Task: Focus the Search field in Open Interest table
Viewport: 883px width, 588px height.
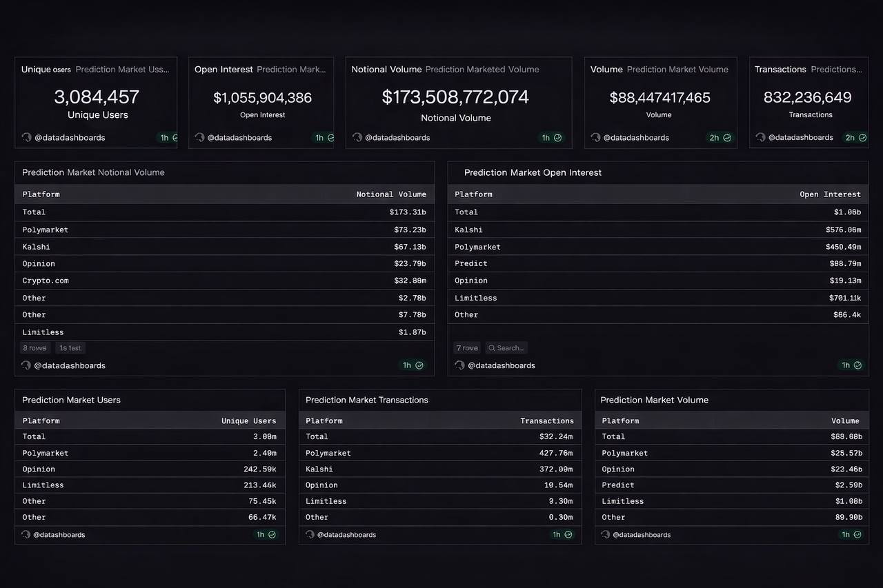Action: 510,348
